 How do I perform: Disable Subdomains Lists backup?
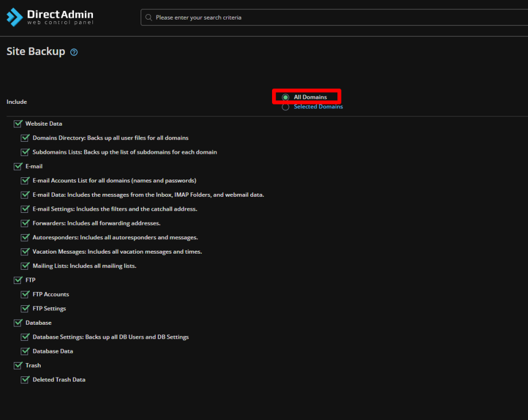25,151
